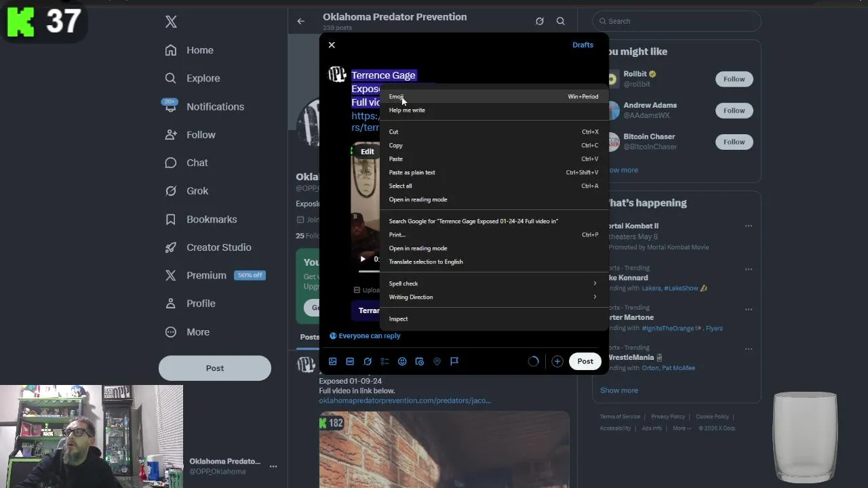The height and width of the screenshot is (488, 868).
Task: Open Terms of Service footer link
Action: pyautogui.click(x=620, y=417)
